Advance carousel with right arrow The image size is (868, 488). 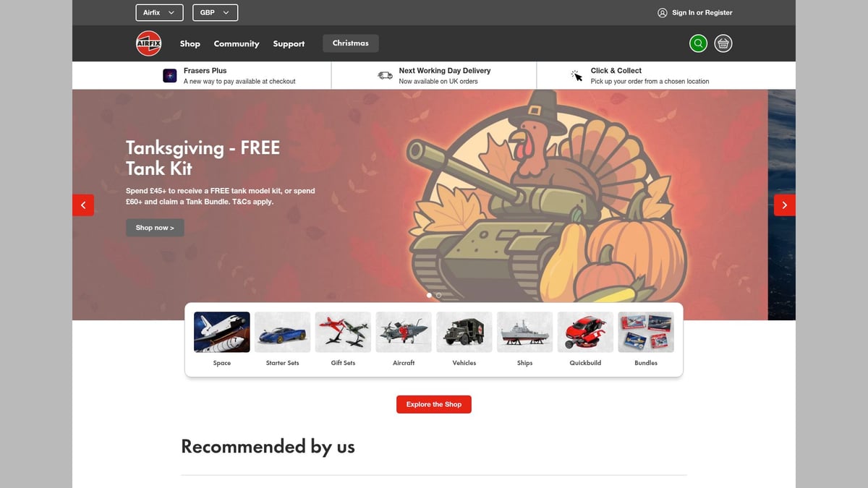pos(785,205)
